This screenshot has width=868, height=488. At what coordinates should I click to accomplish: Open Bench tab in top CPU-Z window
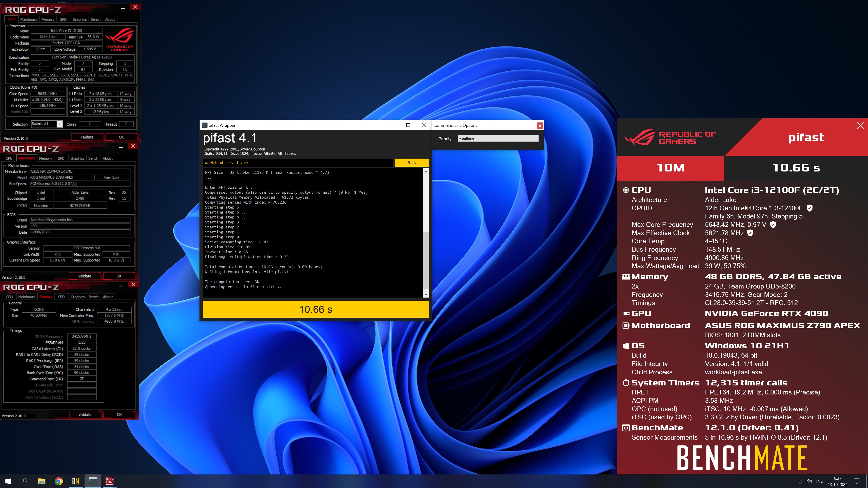(x=96, y=19)
